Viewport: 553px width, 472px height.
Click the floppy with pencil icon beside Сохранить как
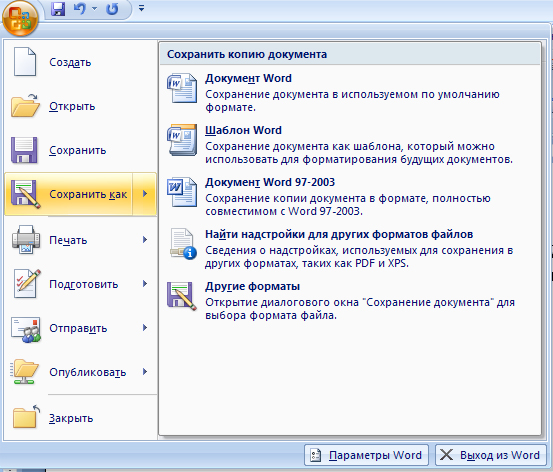pos(25,194)
